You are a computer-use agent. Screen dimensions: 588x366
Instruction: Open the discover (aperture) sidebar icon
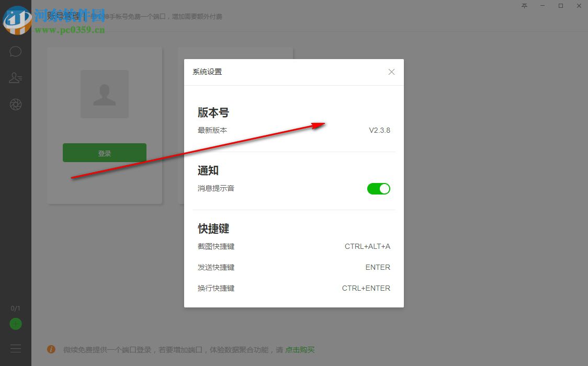(15, 104)
